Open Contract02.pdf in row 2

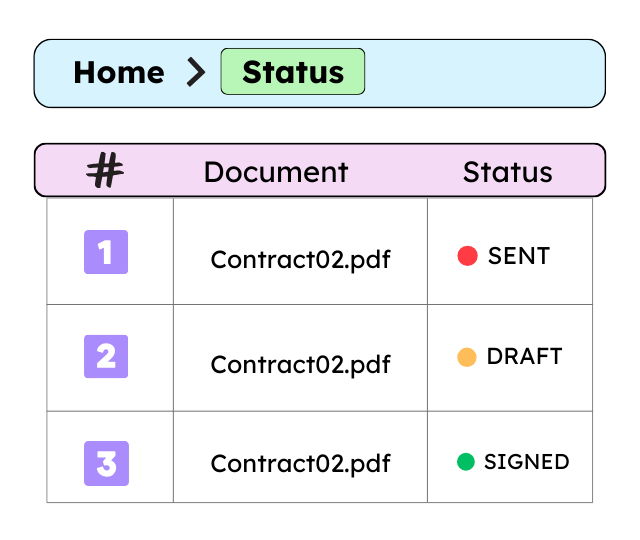click(300, 364)
